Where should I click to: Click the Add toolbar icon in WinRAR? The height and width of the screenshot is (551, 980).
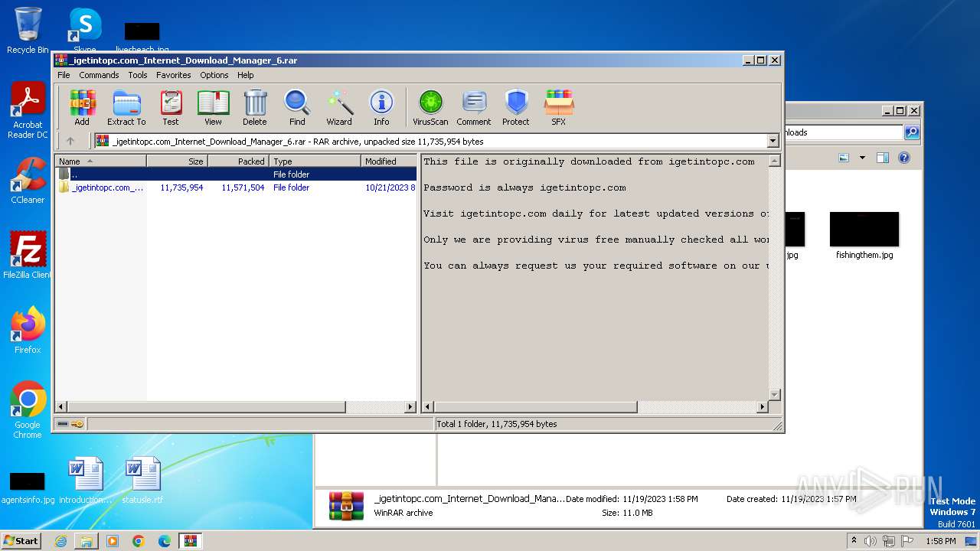[82, 108]
